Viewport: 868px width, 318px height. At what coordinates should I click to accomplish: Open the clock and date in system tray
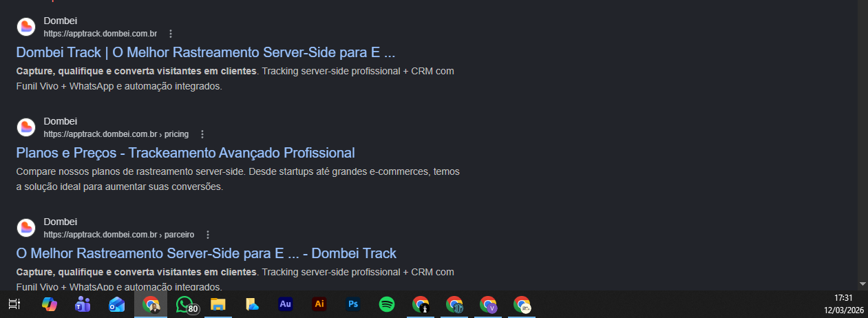coord(843,304)
